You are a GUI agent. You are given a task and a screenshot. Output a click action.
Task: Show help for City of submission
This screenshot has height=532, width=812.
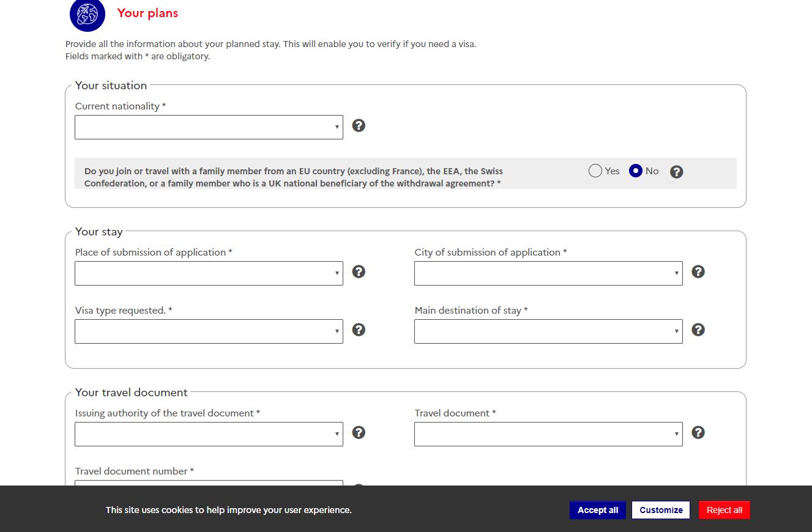(698, 272)
